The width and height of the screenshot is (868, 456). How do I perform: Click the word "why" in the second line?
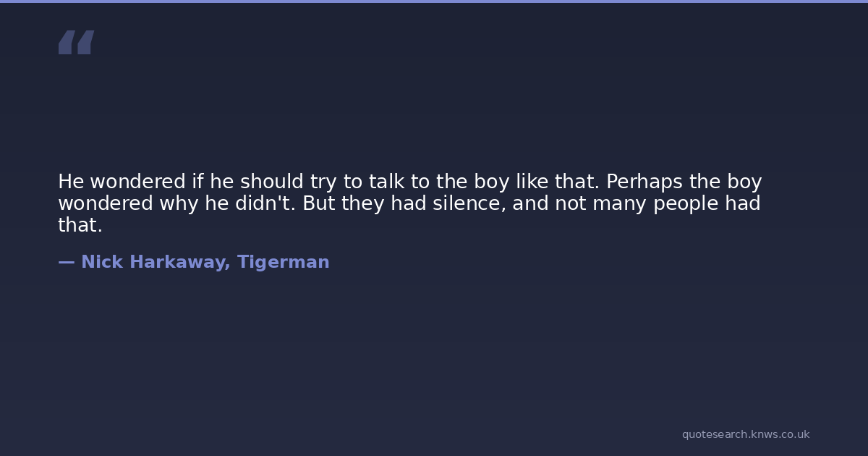pyautogui.click(x=179, y=203)
